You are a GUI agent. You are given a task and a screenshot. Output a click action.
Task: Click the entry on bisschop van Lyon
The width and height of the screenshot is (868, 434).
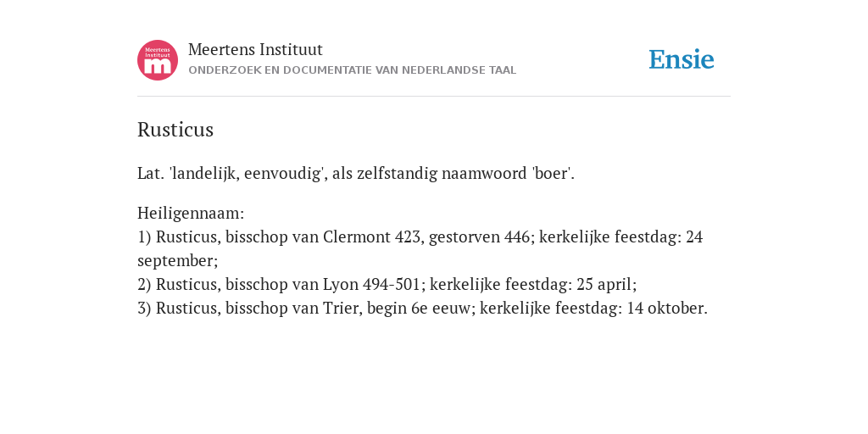click(x=387, y=285)
